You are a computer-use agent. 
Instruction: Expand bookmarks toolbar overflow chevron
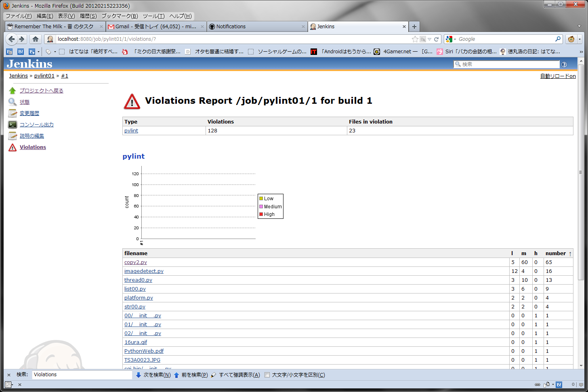pos(581,52)
